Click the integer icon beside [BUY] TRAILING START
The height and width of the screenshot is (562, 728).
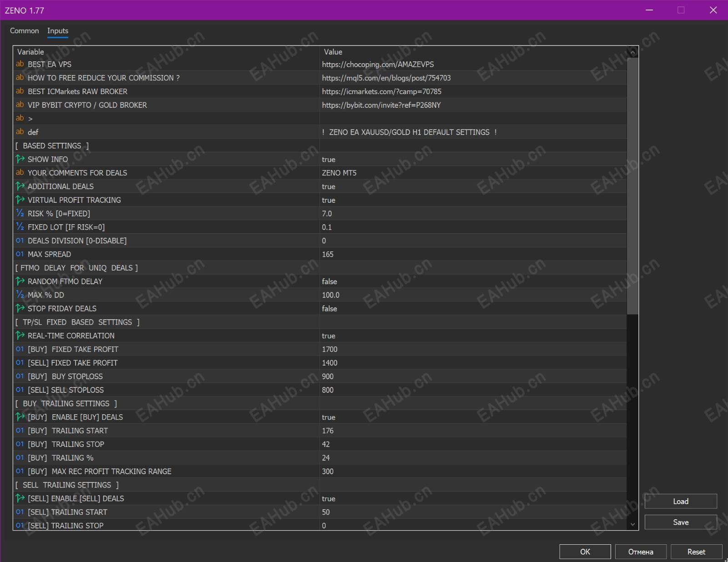pos(20,431)
